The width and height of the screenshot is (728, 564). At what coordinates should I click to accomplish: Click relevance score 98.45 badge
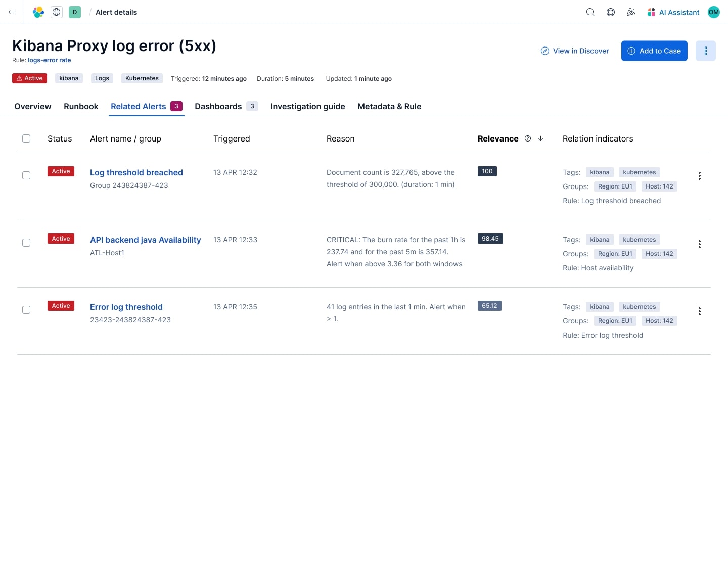490,239
